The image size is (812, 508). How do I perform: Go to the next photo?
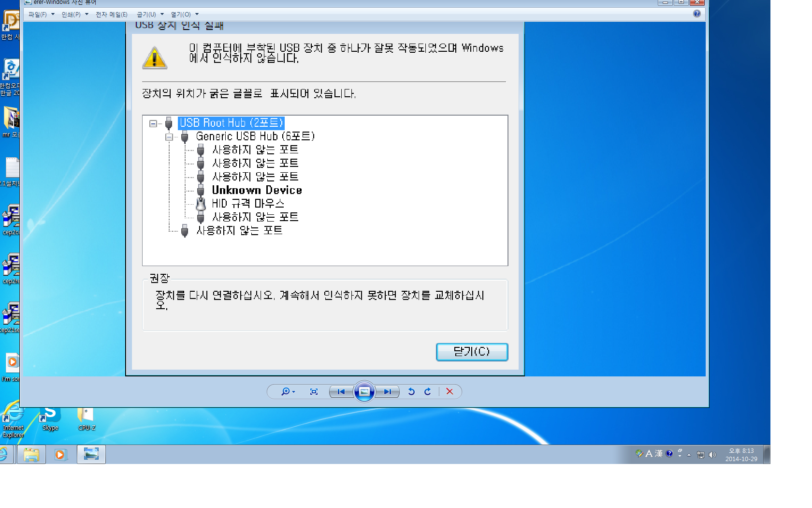coord(388,391)
